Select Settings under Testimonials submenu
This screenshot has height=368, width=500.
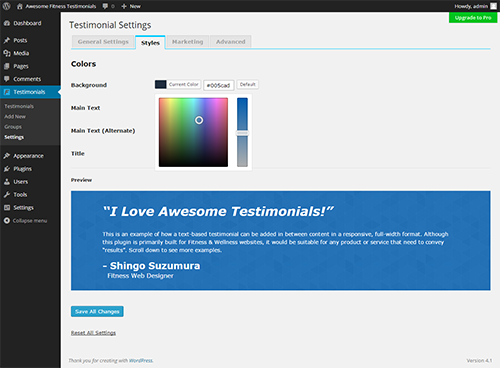coord(14,137)
